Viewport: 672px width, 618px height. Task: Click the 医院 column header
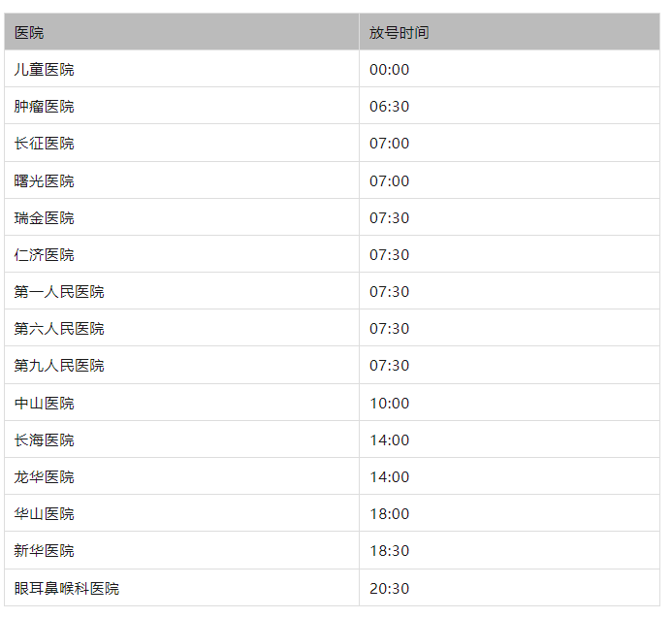(x=29, y=33)
